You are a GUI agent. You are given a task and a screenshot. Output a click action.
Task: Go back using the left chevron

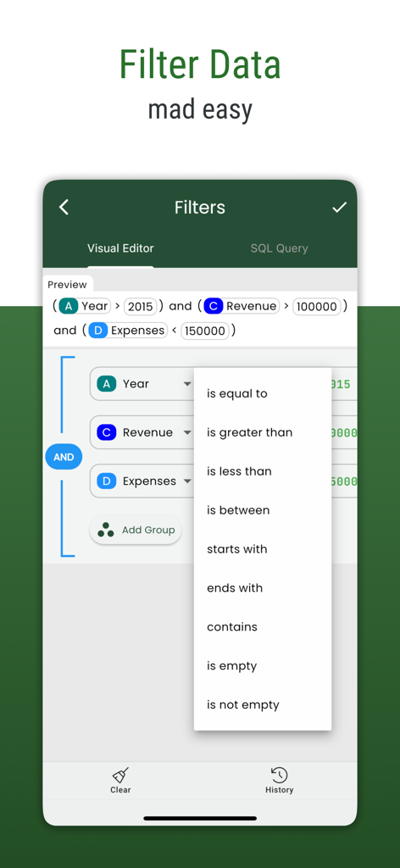coord(64,208)
